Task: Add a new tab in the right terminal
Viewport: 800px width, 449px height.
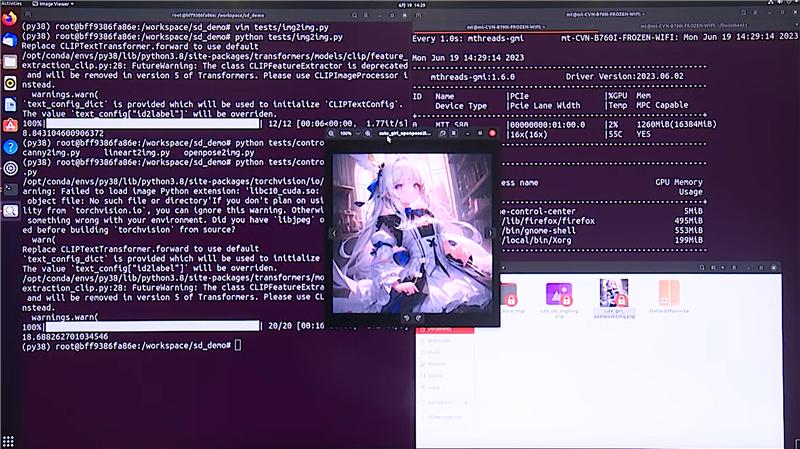Action: [418, 15]
